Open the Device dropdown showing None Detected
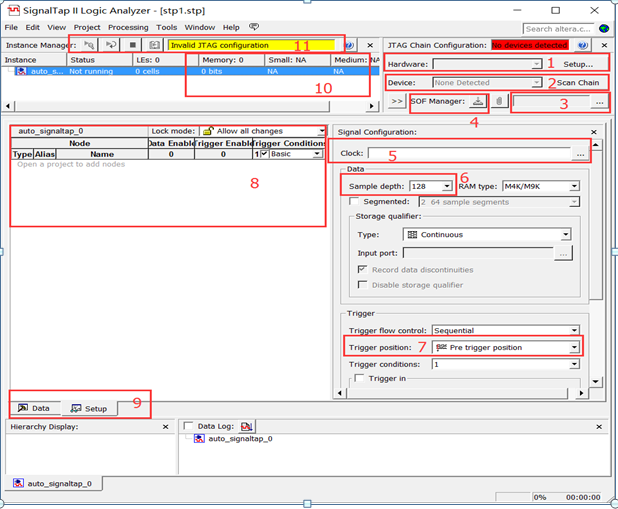Image resolution: width=618 pixels, height=509 pixels. tap(536, 83)
